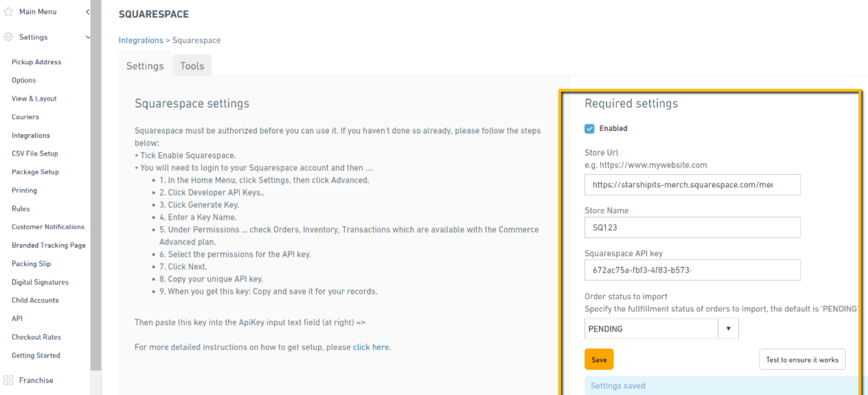
Task: Click the Franchise grid icon
Action: pos(8,380)
